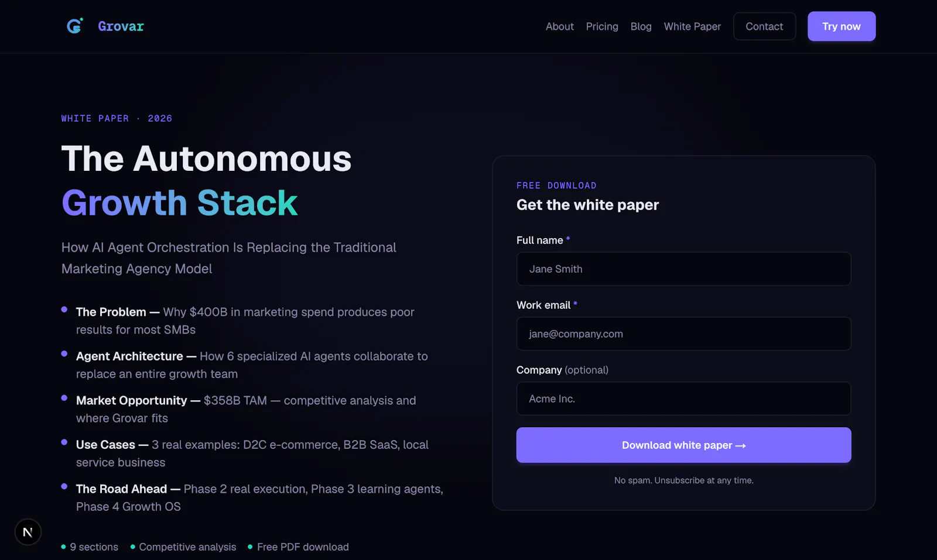This screenshot has width=937, height=560.
Task: Click the 'Get the white paper' heading
Action: point(587,205)
